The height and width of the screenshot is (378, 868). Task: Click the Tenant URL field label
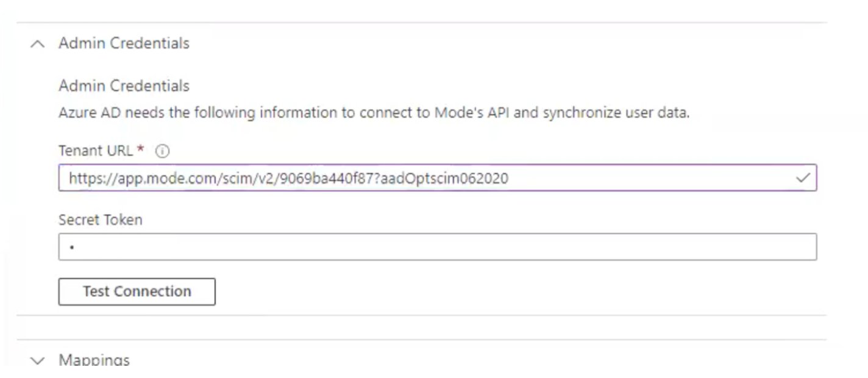[x=96, y=151]
